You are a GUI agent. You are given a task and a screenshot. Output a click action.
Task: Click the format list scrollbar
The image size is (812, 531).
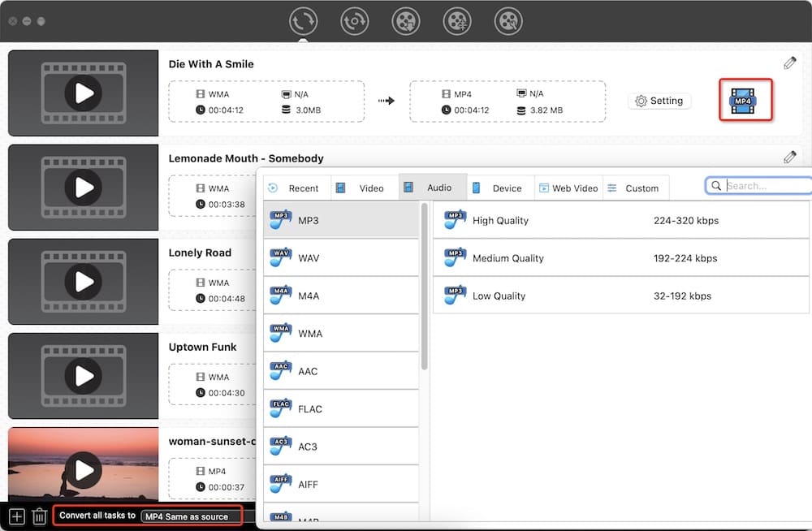click(424, 286)
